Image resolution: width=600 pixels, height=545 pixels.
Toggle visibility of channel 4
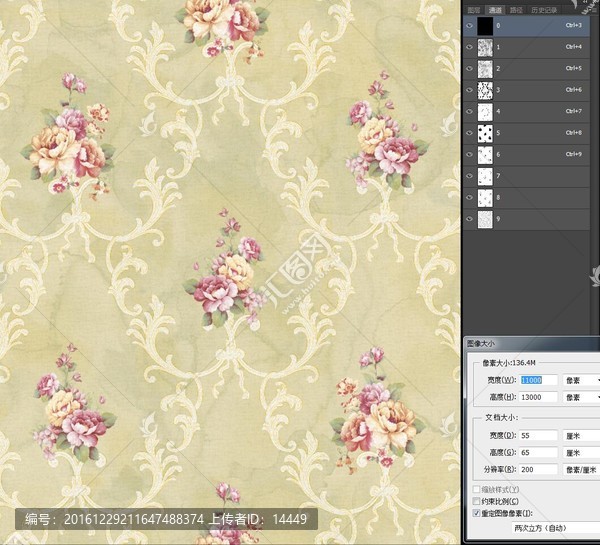click(470, 111)
